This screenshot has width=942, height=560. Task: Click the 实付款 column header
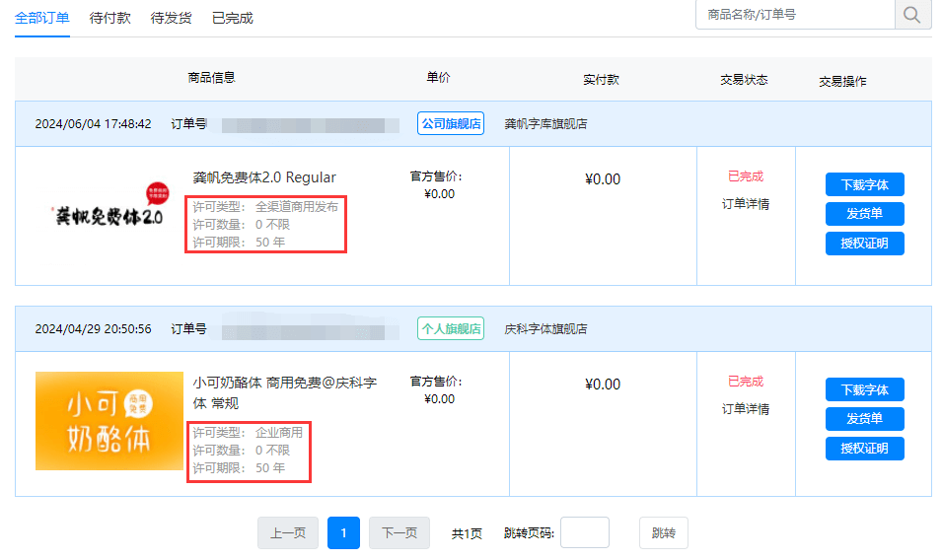[x=601, y=80]
